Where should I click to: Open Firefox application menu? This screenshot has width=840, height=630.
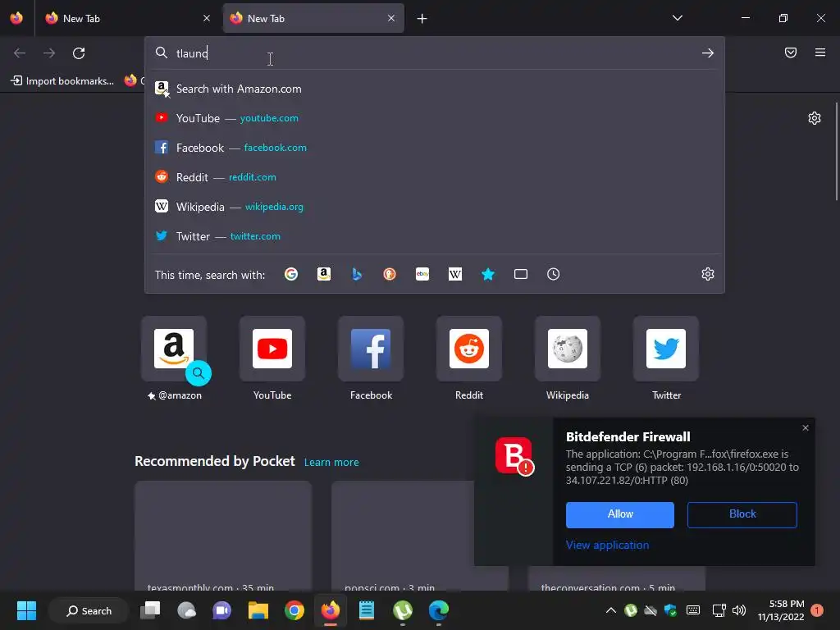tap(820, 52)
